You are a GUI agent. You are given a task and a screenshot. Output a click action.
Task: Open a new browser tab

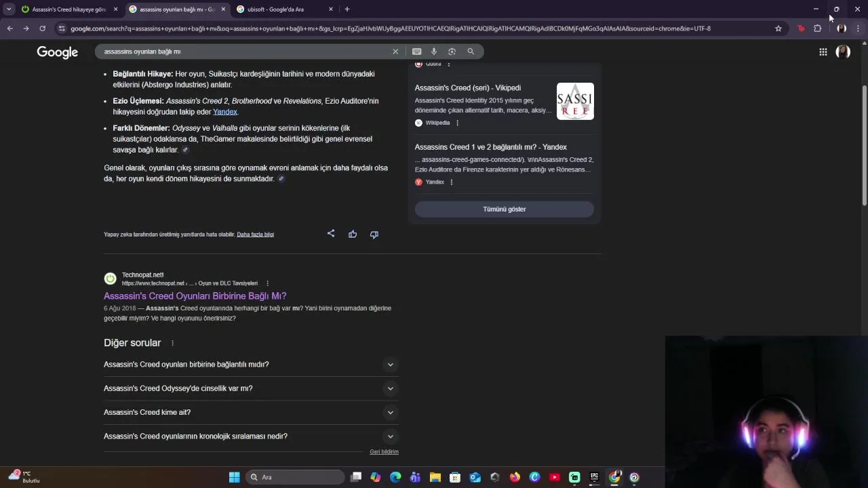347,9
